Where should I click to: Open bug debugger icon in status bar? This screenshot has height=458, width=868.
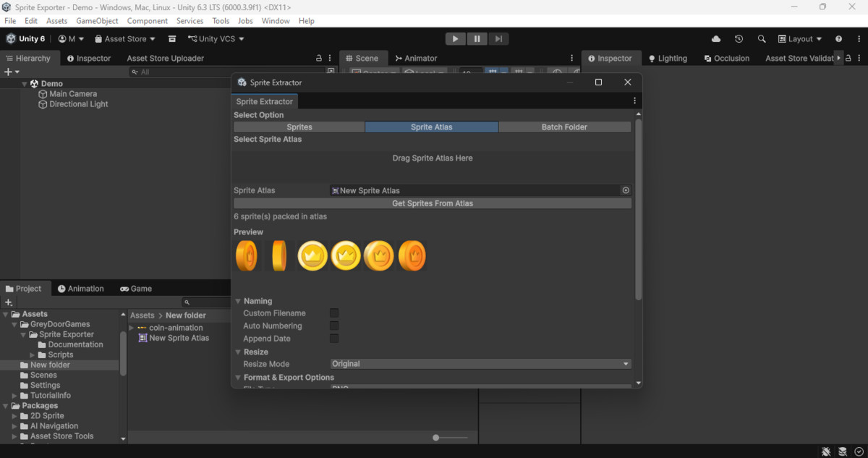(x=826, y=451)
